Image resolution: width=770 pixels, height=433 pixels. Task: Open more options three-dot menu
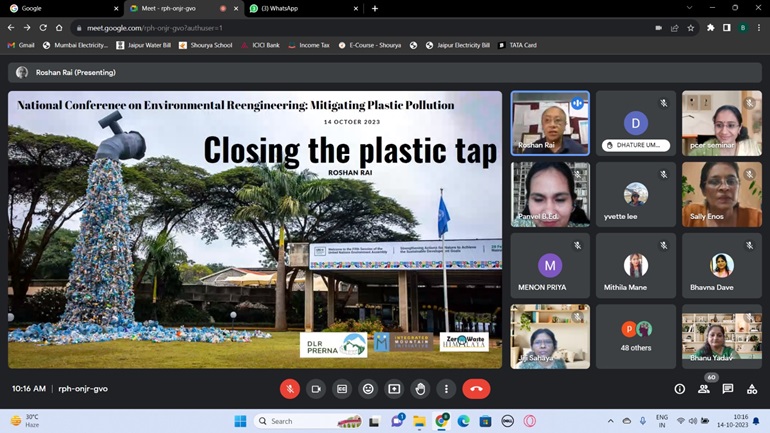point(446,389)
